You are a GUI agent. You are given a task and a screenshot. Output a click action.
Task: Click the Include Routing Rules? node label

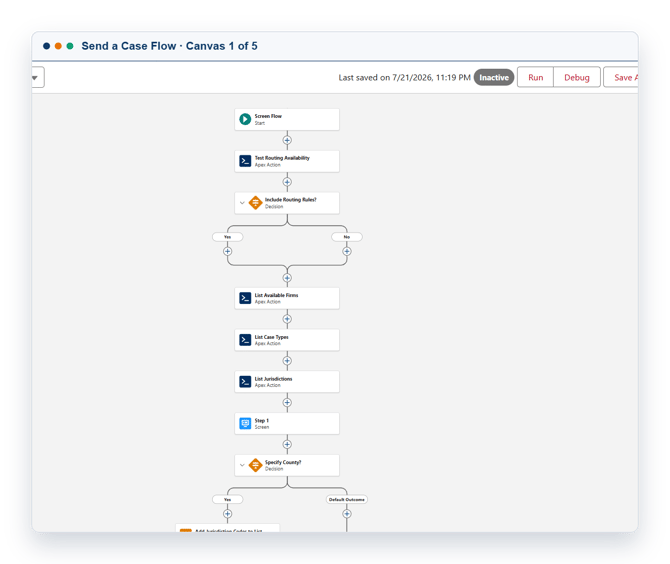coord(291,200)
